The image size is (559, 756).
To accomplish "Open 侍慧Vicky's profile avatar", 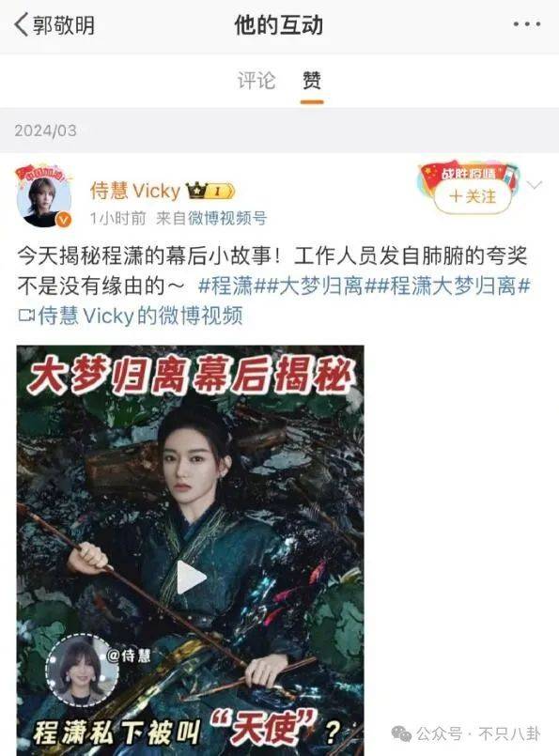I will pyautogui.click(x=44, y=198).
